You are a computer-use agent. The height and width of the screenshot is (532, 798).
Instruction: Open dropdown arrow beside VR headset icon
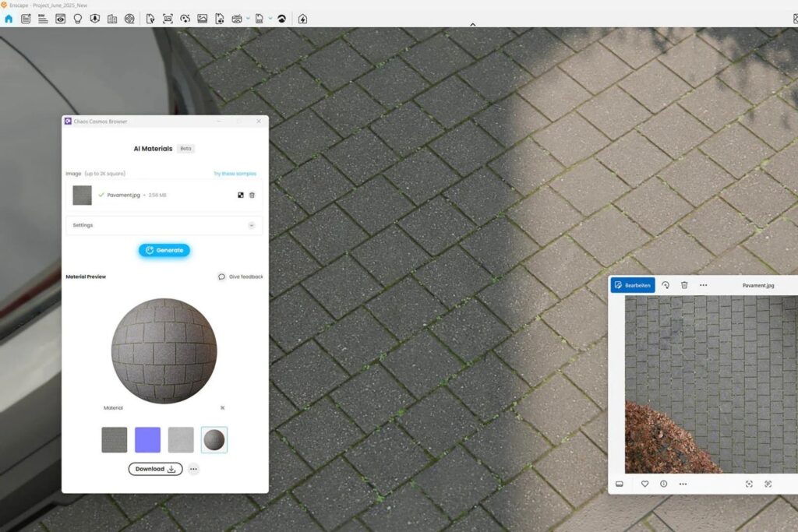coord(248,19)
